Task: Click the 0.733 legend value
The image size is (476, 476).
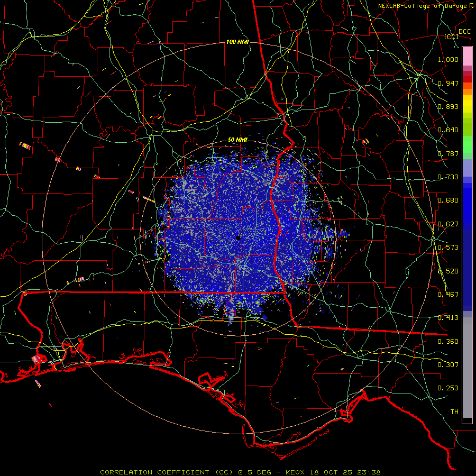Action: pyautogui.click(x=448, y=177)
